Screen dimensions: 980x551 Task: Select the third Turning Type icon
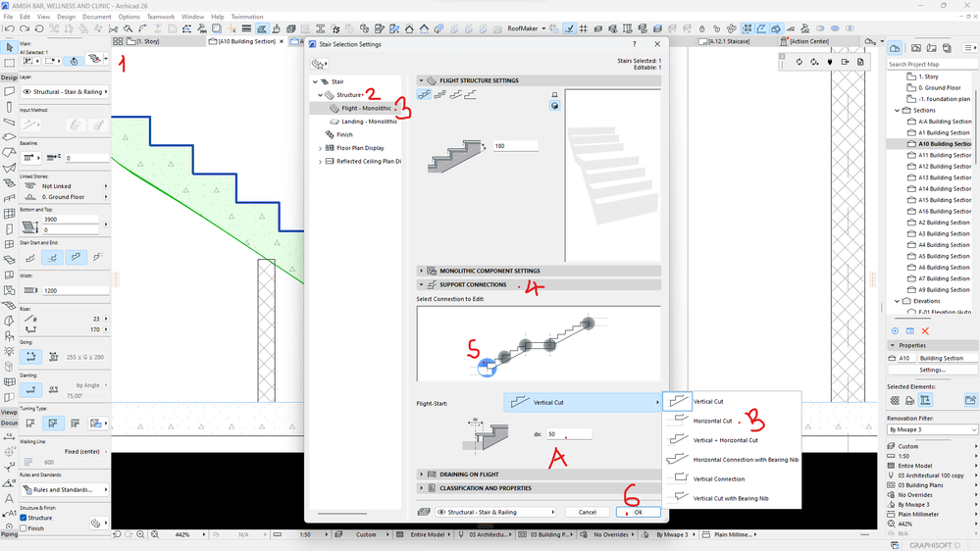click(76, 423)
